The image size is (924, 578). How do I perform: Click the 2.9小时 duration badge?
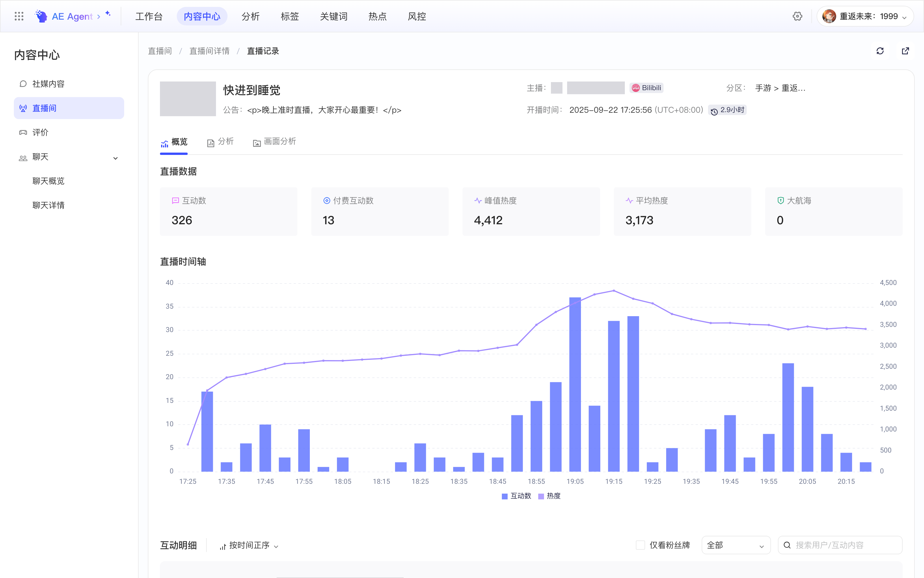click(727, 110)
